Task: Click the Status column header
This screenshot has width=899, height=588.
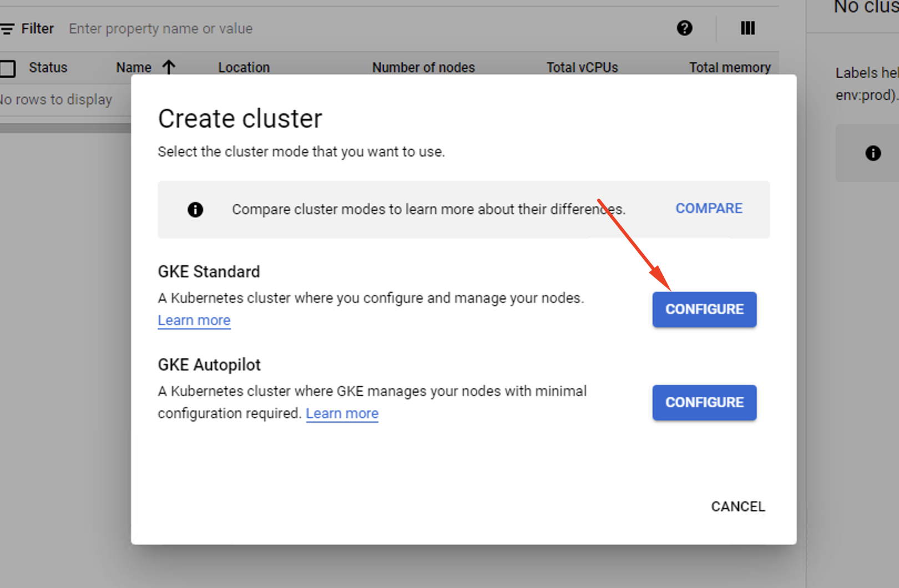Action: [48, 68]
